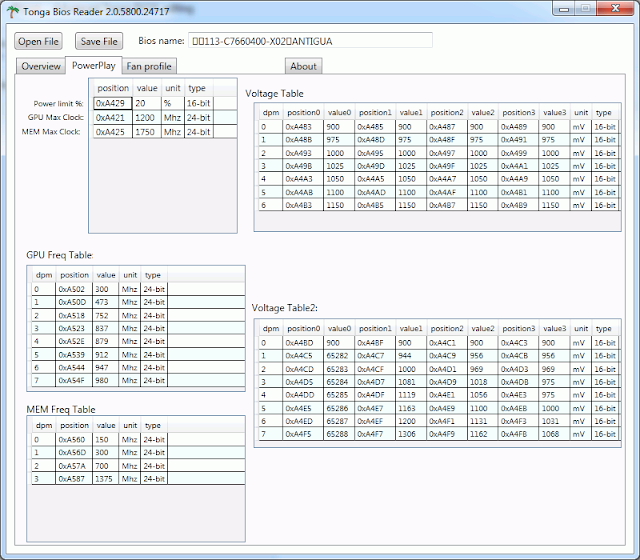Select Voltage Table cell 0xA483
This screenshot has width=640, height=560.
point(303,127)
